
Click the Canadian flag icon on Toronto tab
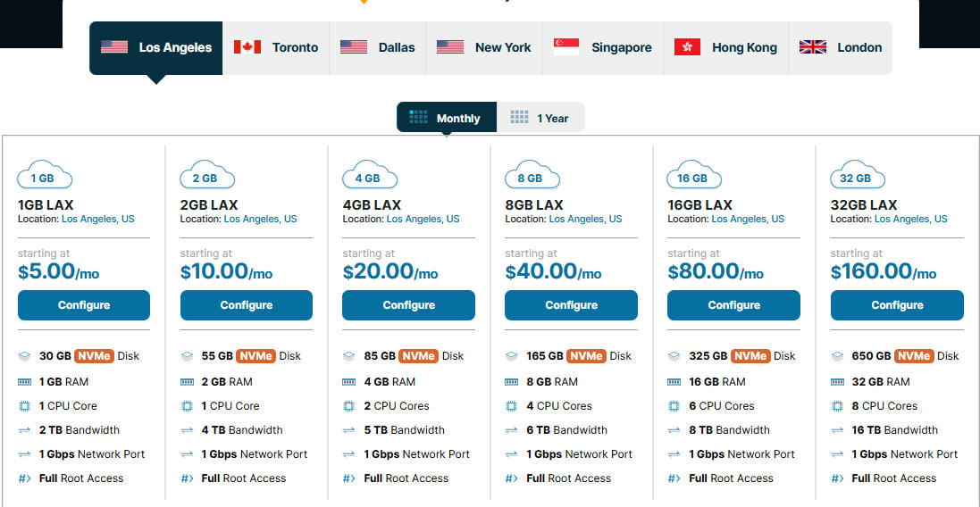click(247, 46)
